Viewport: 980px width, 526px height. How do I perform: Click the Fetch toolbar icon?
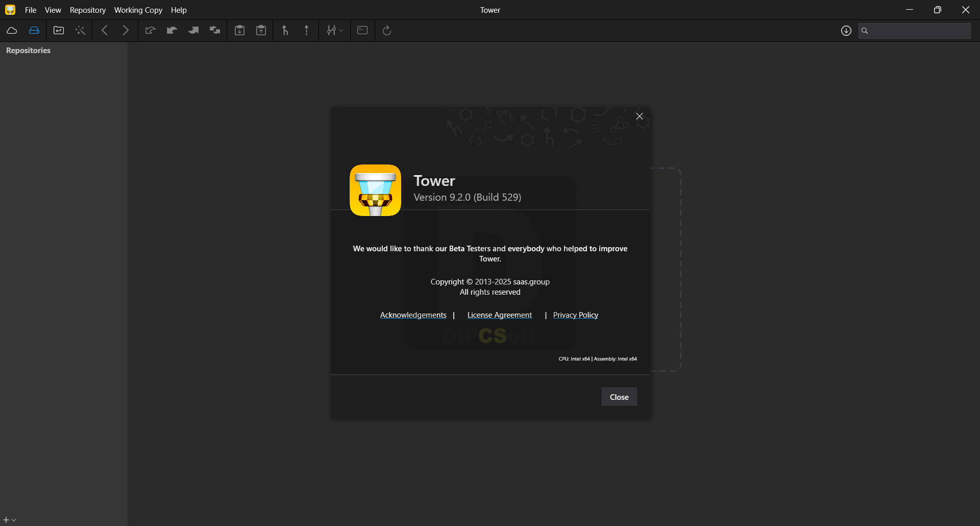[150, 31]
